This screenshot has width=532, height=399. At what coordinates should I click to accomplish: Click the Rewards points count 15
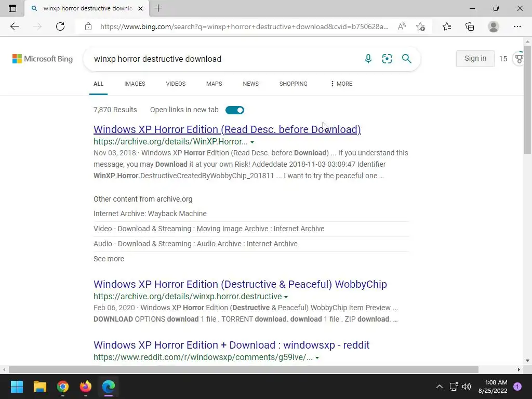coord(503,59)
